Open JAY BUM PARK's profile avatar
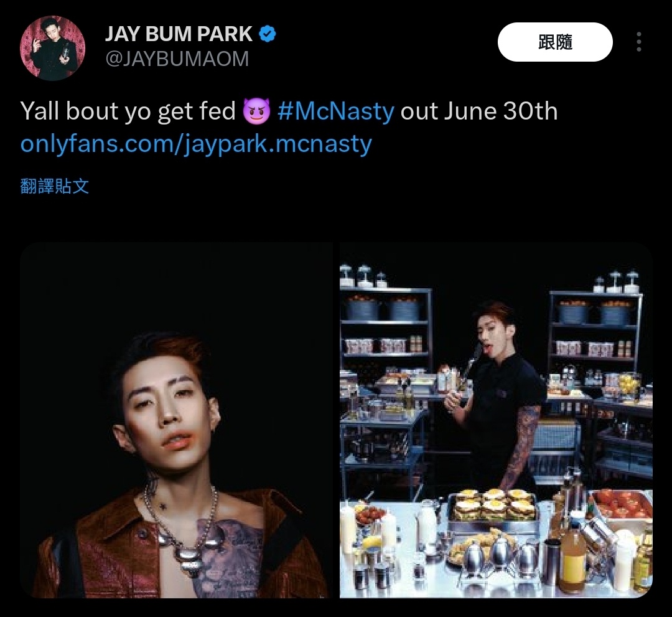Image resolution: width=672 pixels, height=617 pixels. click(52, 48)
